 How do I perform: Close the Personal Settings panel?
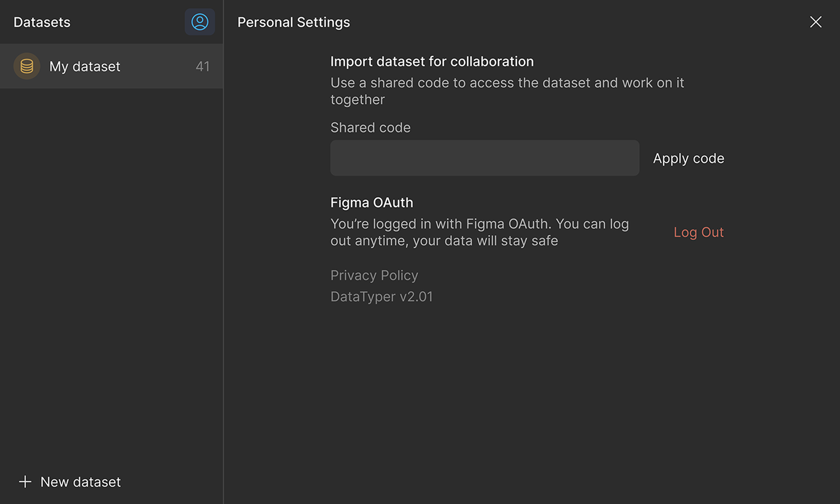[x=815, y=22]
